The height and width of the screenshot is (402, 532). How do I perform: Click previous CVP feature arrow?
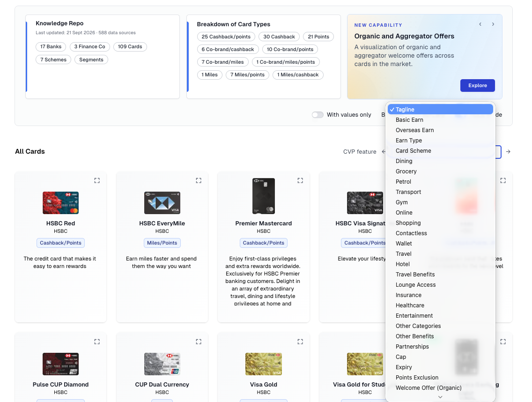point(384,152)
